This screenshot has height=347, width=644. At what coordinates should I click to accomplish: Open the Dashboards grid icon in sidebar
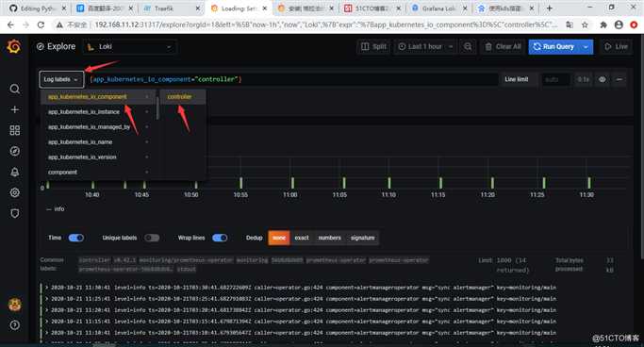pyautogui.click(x=14, y=130)
